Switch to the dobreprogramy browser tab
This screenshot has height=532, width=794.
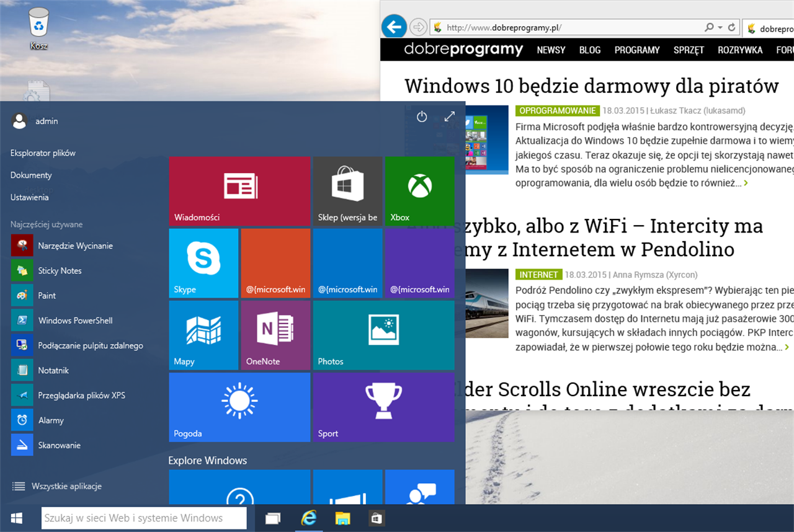[769, 28]
